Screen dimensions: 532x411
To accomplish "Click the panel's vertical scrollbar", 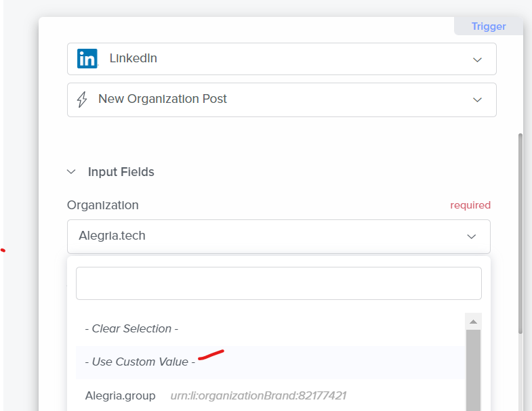I will 520,234.
